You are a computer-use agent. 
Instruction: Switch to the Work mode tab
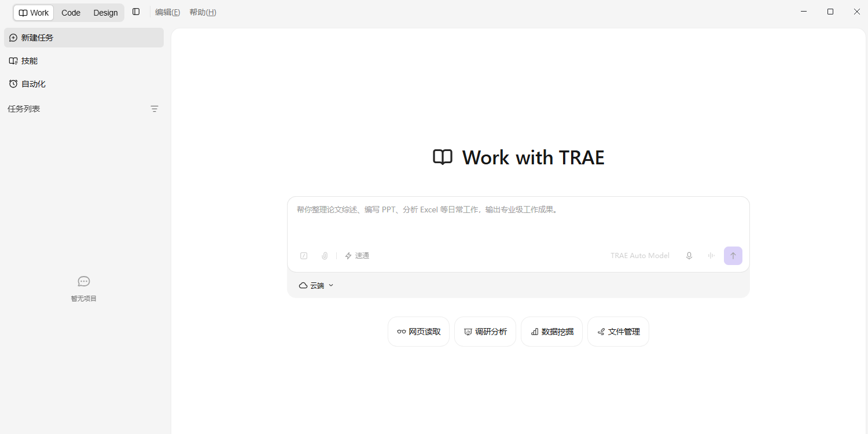click(x=34, y=13)
